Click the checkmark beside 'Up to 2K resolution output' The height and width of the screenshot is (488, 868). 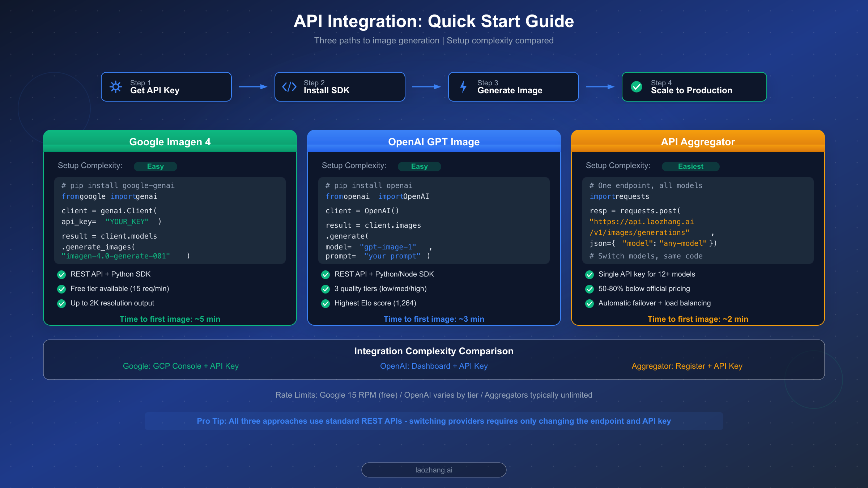tap(61, 303)
